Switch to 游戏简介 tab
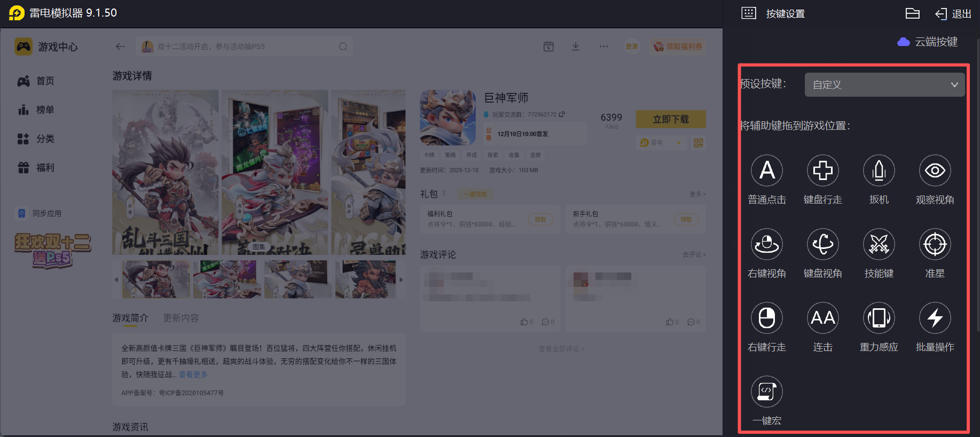The width and height of the screenshot is (980, 437). point(130,318)
